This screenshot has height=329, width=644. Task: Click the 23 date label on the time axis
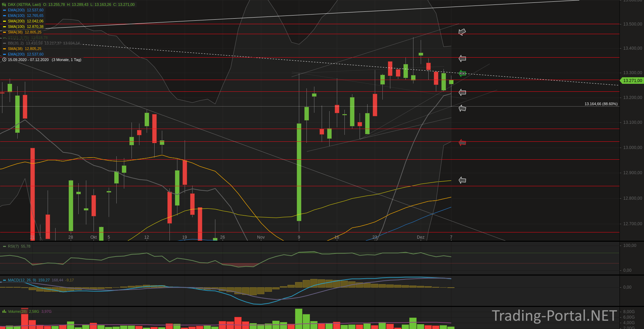pyautogui.click(x=375, y=237)
